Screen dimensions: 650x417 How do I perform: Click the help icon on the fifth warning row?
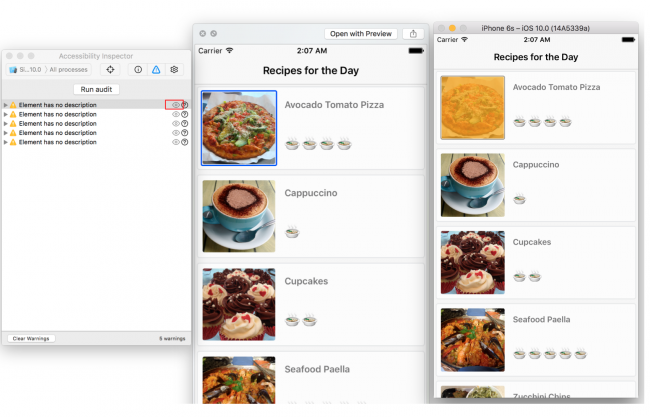pos(185,142)
